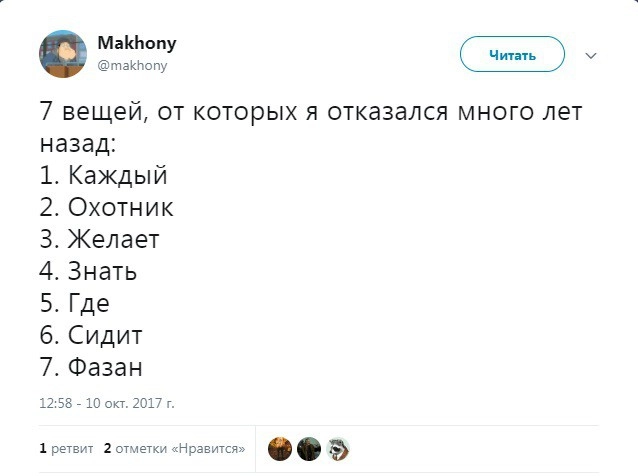
Task: View the 1 ретвит list
Action: 66,449
